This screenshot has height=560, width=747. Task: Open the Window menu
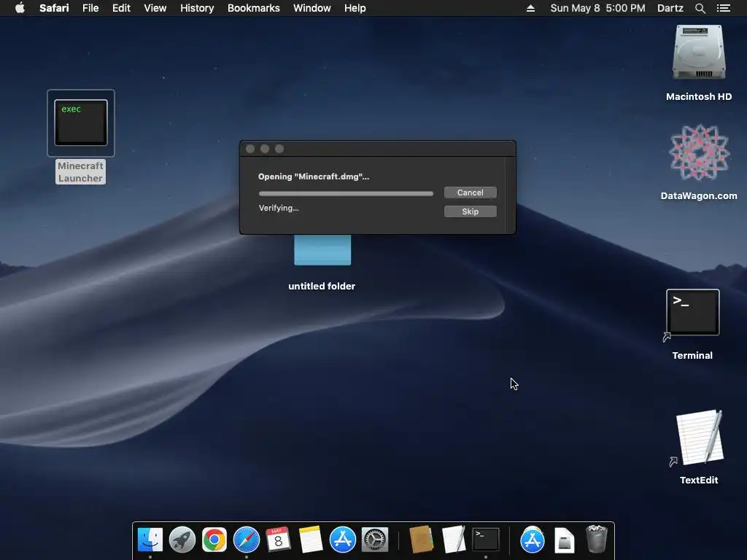click(312, 8)
